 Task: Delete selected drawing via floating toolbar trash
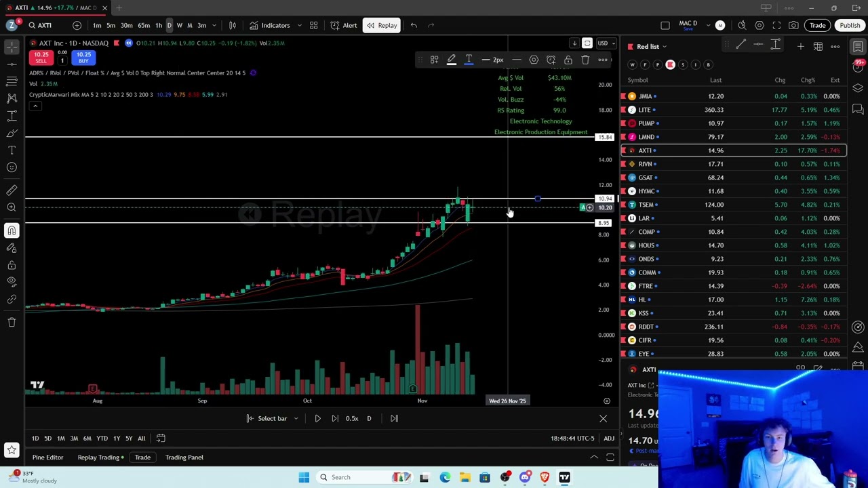coord(585,60)
